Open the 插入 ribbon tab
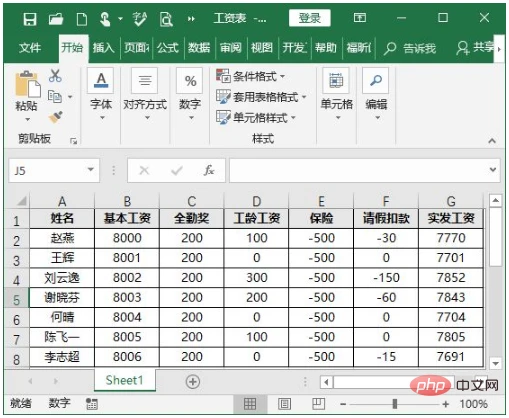This screenshot has width=509, height=418. [103, 48]
